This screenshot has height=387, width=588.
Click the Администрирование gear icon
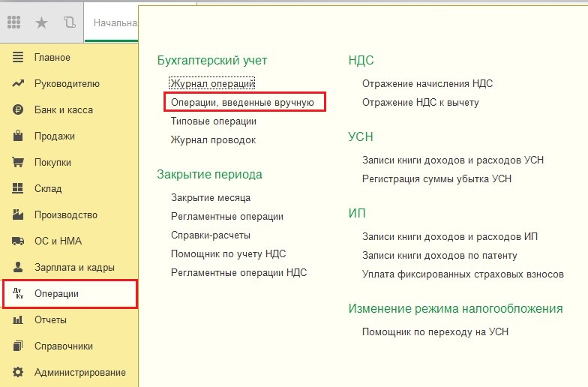pyautogui.click(x=18, y=372)
